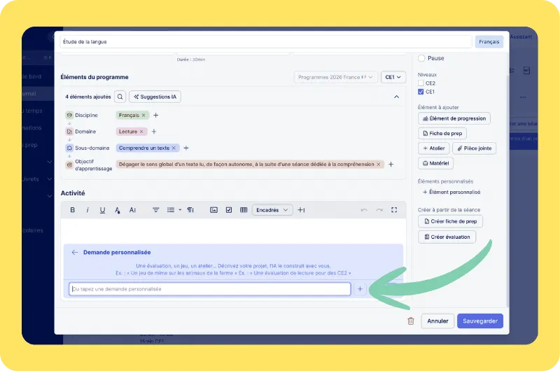Add an Élément personnalisé
Image resolution: width=560 pixels, height=392 pixels.
coord(451,192)
